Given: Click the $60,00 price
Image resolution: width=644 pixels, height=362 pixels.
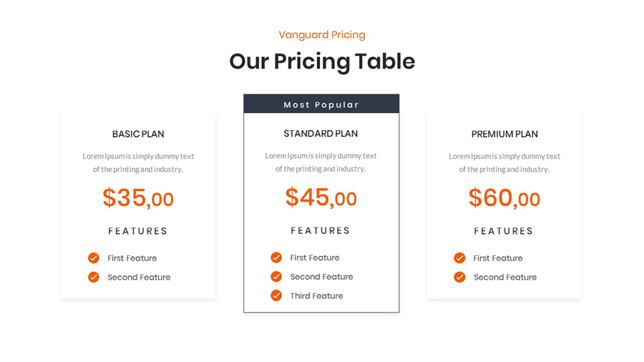Looking at the screenshot, I should point(504,198).
